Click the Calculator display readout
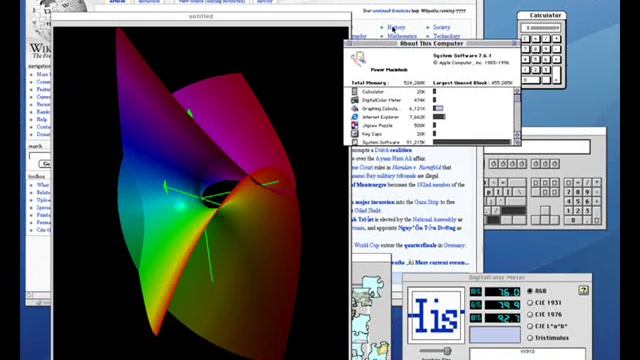 click(541, 28)
